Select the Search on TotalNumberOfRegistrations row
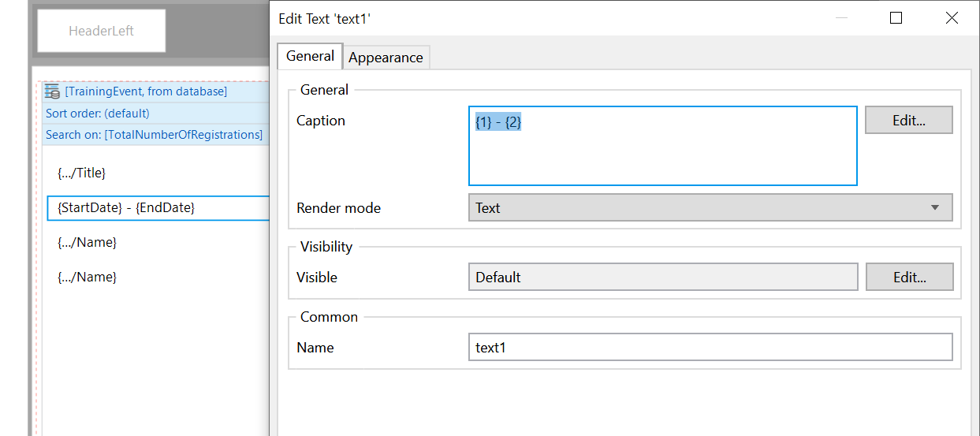The image size is (980, 436). (x=154, y=135)
